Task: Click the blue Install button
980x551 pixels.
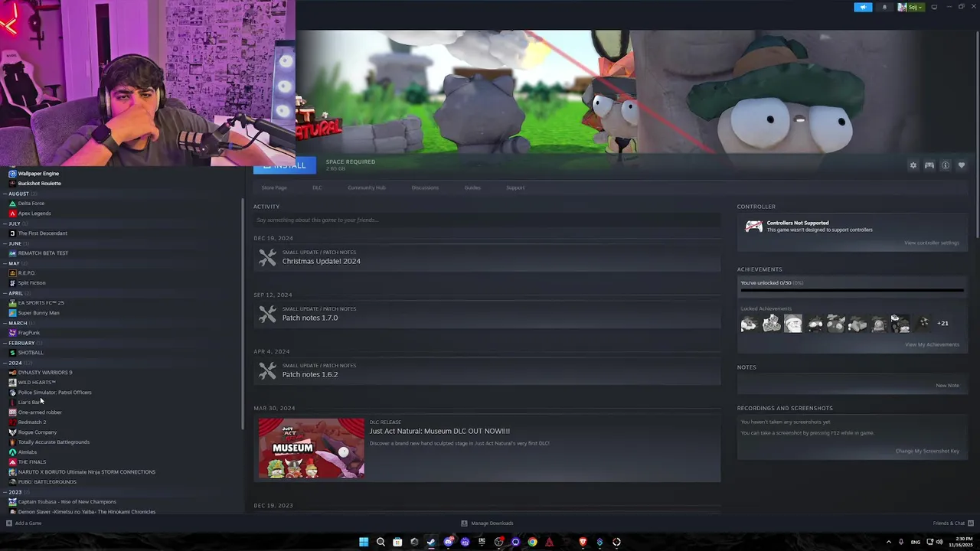Action: coord(284,165)
